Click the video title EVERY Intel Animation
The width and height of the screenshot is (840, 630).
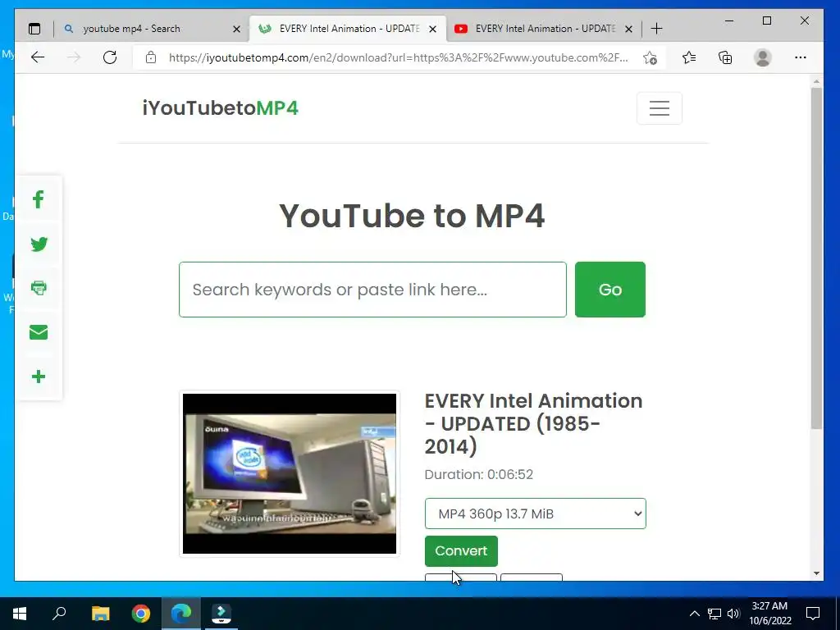click(533, 423)
